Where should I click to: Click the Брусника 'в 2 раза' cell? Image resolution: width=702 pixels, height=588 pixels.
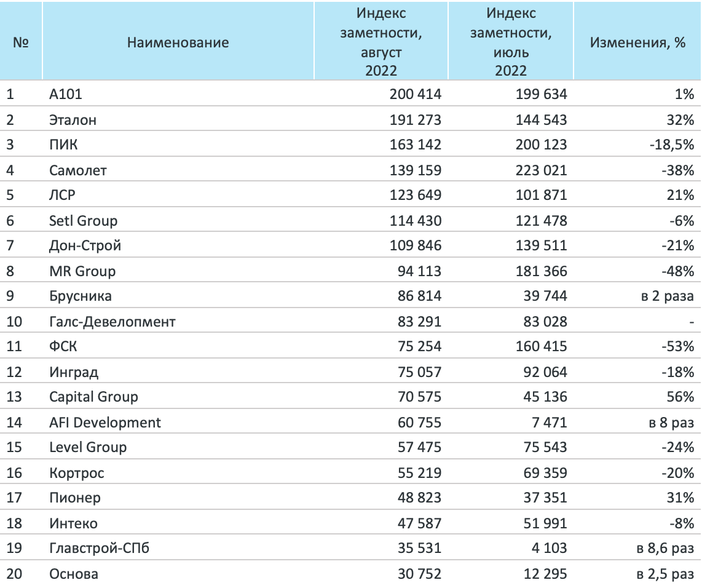(668, 296)
